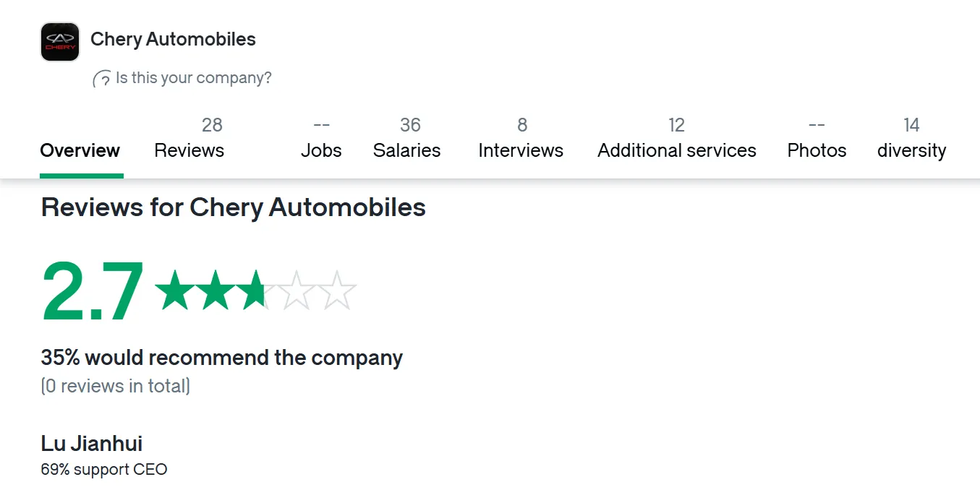Screen dimensions: 980x503
Task: Select the fifth empty rating star
Action: pyautogui.click(x=337, y=290)
